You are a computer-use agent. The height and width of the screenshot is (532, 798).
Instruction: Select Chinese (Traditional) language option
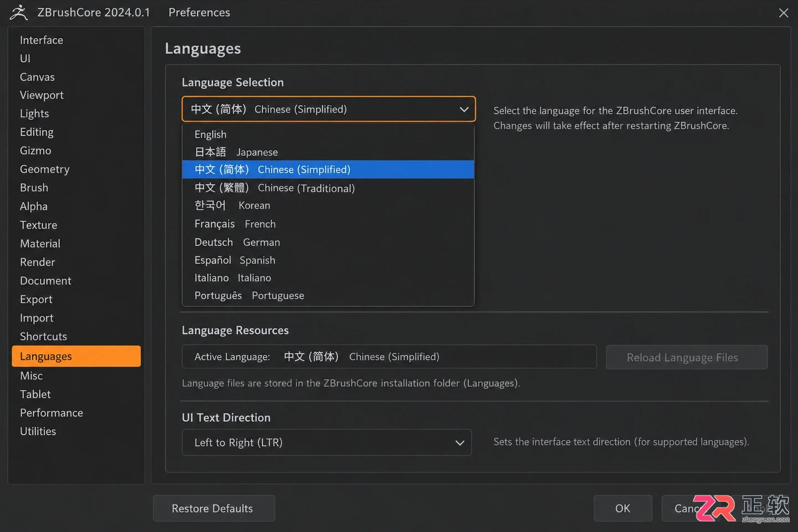(x=328, y=188)
